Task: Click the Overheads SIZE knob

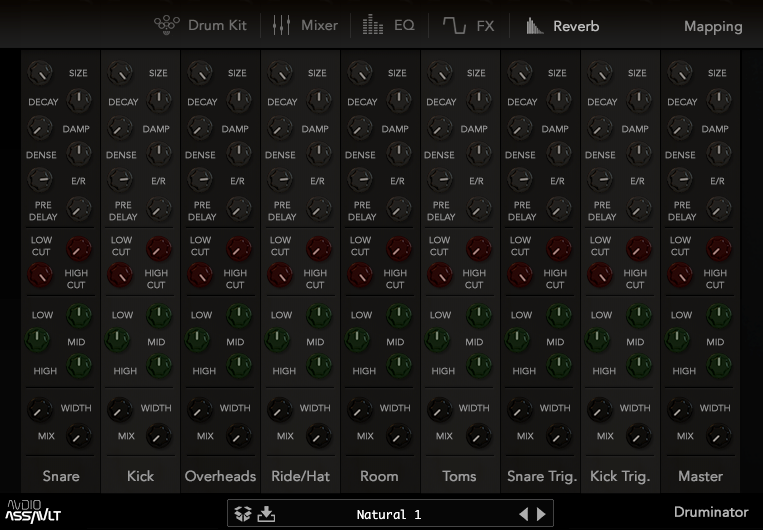Action: click(x=200, y=73)
